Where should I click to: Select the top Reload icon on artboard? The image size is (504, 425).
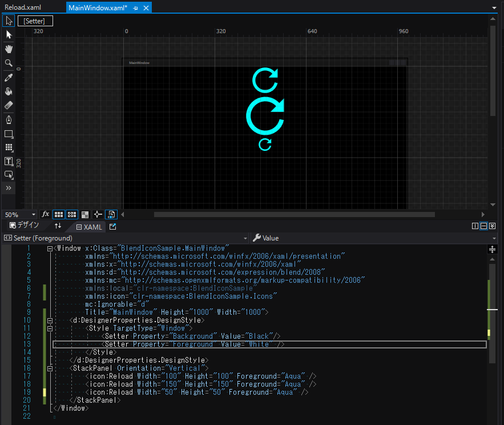[x=265, y=81]
